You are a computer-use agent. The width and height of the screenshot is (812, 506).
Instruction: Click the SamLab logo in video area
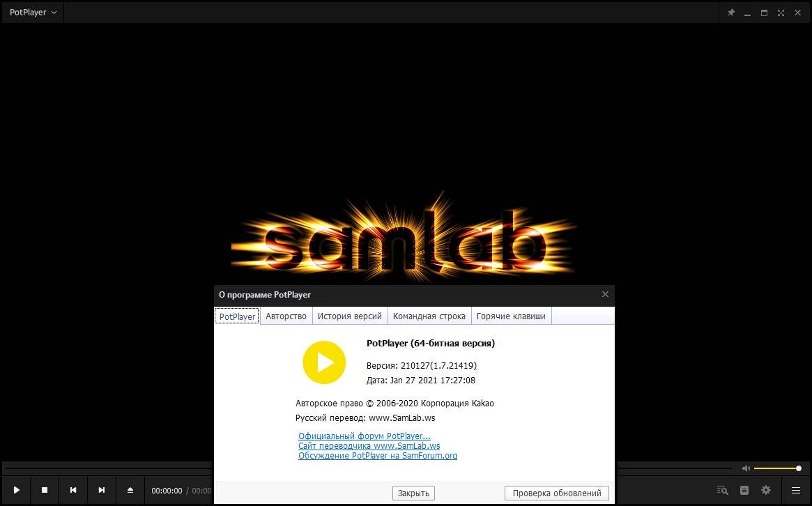coord(404,238)
